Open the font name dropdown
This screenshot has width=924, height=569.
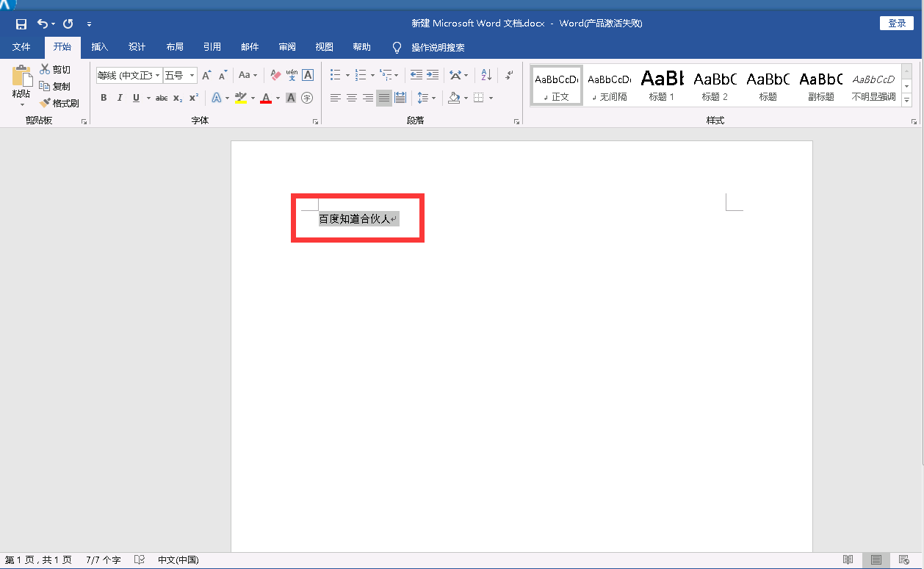pyautogui.click(x=157, y=76)
